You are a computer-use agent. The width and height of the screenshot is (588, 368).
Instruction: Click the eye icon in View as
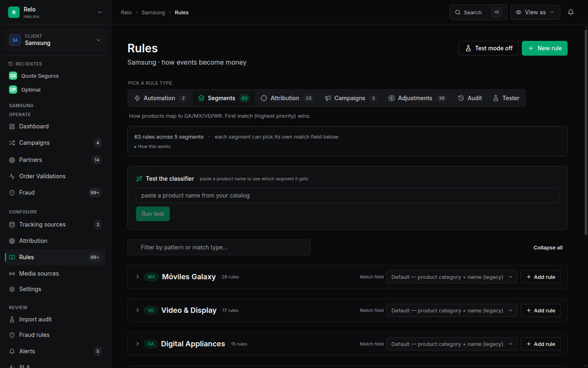[519, 12]
